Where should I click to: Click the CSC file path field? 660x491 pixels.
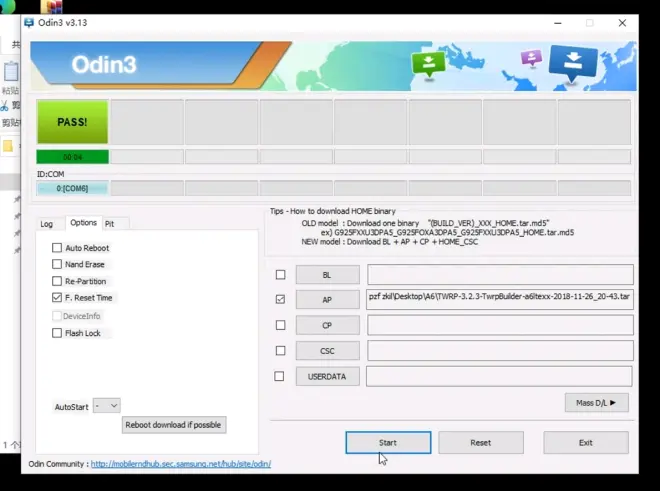tap(500, 350)
